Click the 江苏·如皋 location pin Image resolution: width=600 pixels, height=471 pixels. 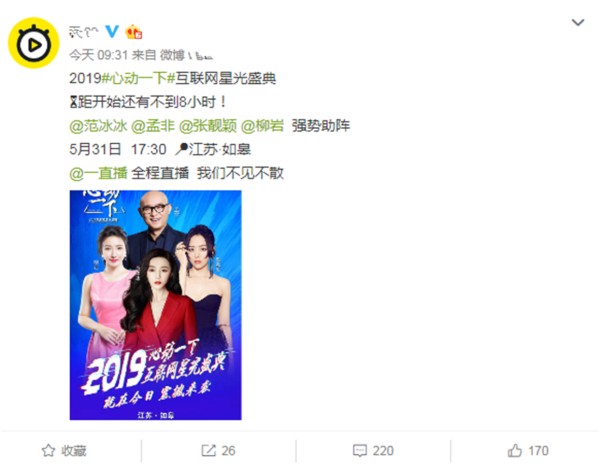tap(213, 149)
